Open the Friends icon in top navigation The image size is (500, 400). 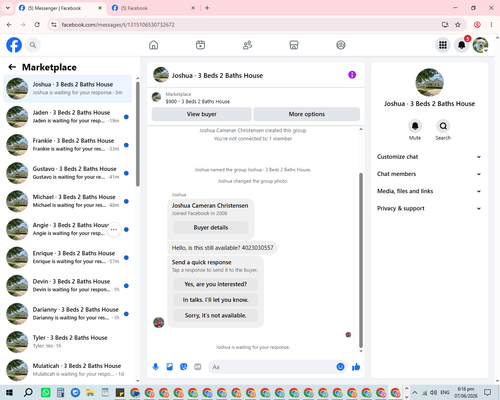pyautogui.click(x=247, y=45)
